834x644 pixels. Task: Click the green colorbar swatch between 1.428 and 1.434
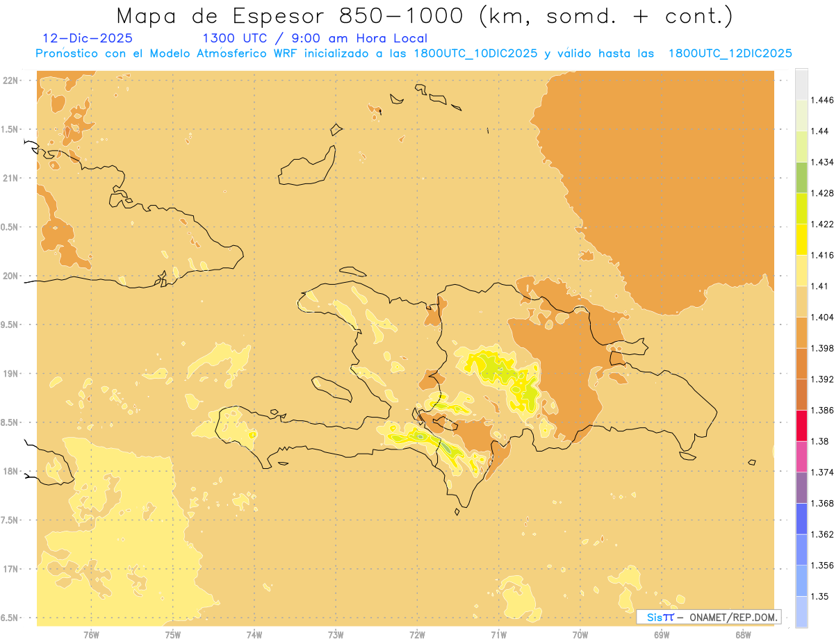click(x=801, y=177)
